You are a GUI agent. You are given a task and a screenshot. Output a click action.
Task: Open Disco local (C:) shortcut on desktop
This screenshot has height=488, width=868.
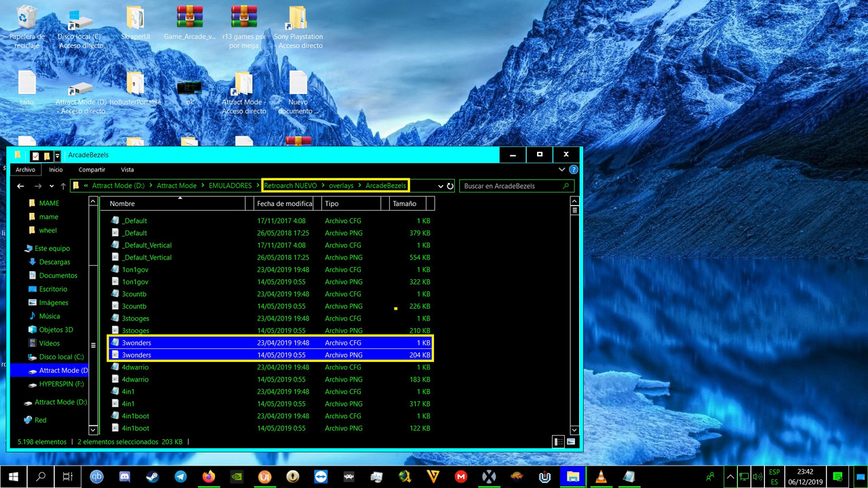pyautogui.click(x=80, y=27)
